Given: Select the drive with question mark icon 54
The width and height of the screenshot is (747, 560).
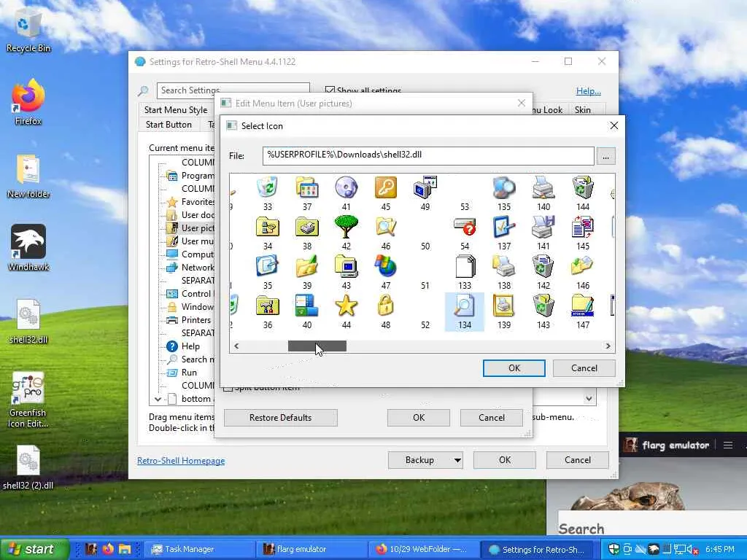Looking at the screenshot, I should (x=465, y=227).
